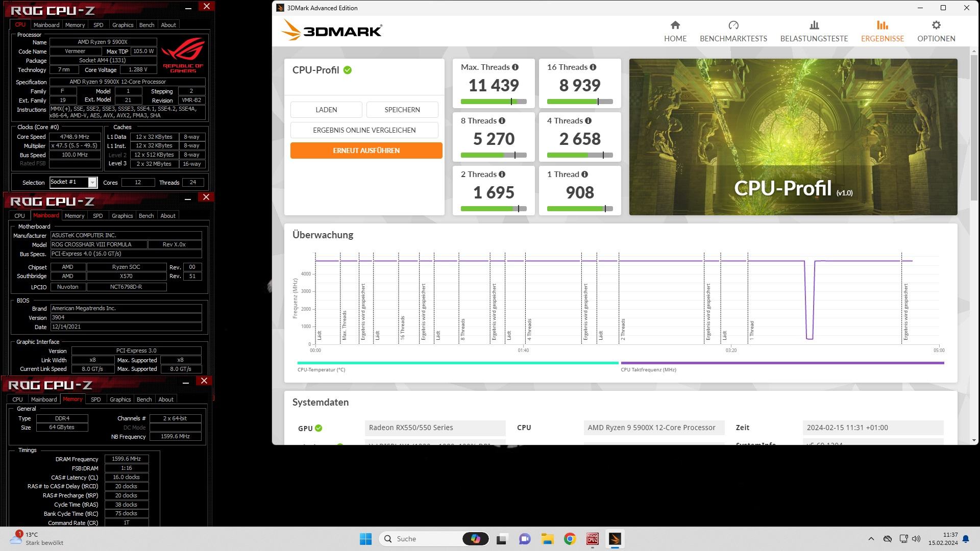
Task: Open the weather widget on taskbar
Action: coord(37,539)
